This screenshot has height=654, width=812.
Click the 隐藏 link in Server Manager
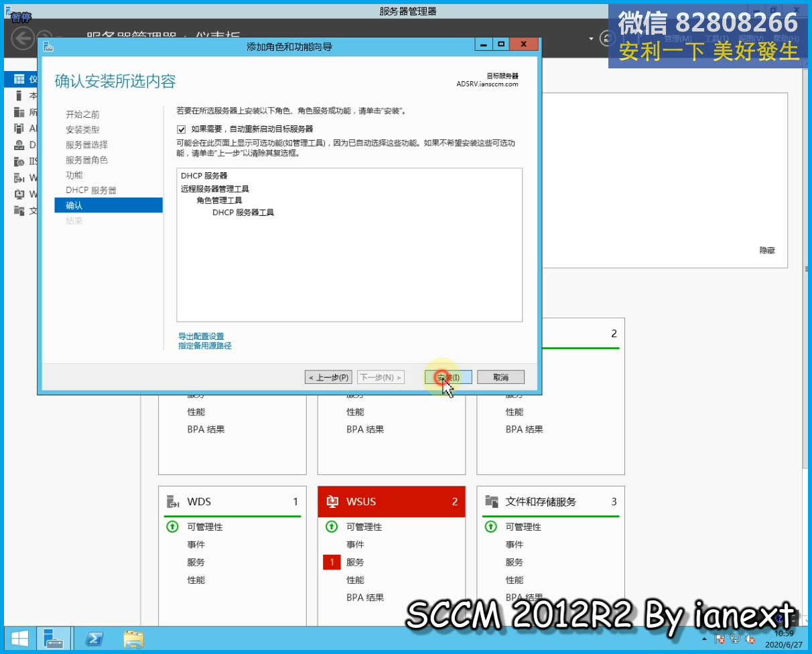click(x=767, y=250)
